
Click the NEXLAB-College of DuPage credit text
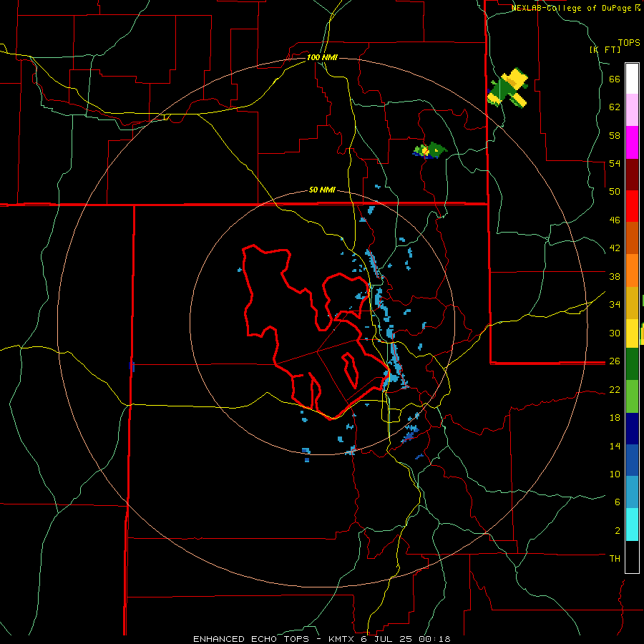[x=575, y=8]
